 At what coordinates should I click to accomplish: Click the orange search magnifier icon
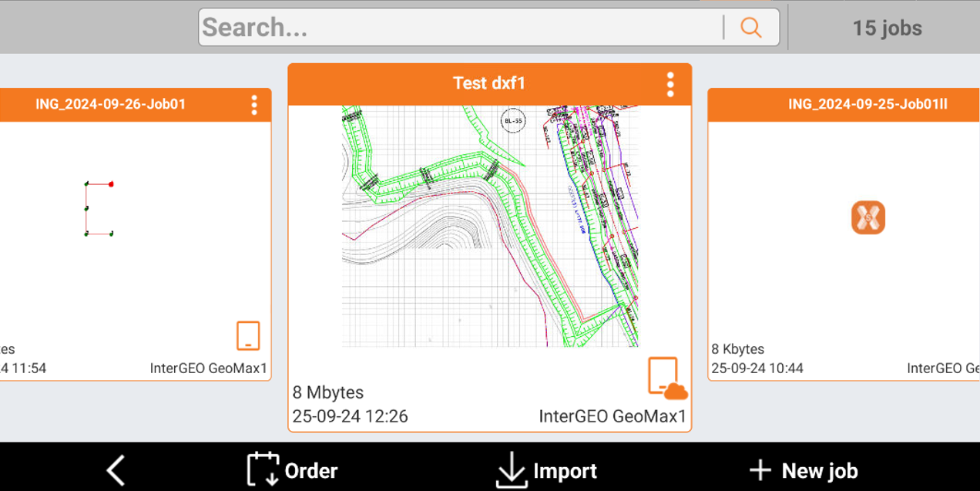(x=750, y=28)
